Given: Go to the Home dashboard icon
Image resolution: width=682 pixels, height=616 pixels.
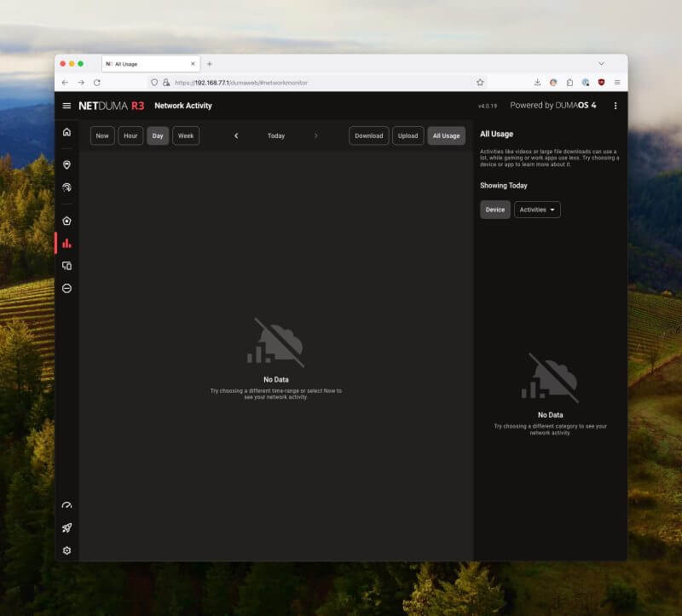Looking at the screenshot, I should pos(66,132).
